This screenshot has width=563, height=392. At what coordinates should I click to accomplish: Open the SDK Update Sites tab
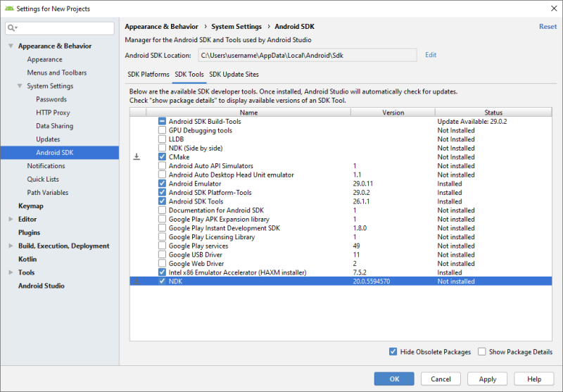pyautogui.click(x=234, y=74)
